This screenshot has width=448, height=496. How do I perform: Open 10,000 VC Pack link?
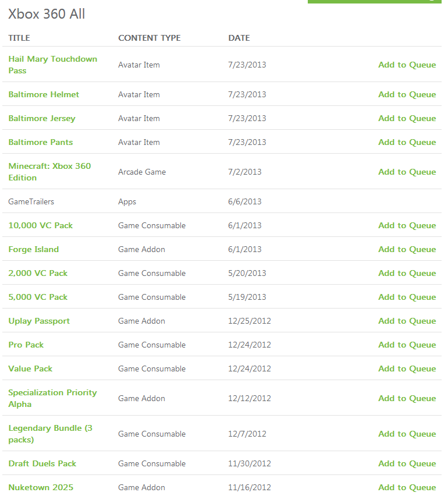[x=41, y=225]
